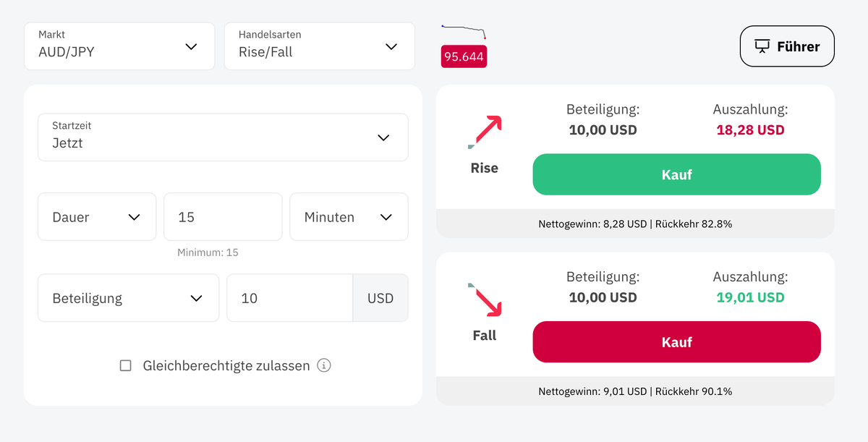The image size is (868, 442).
Task: Open the Markt AUD/JPY dropdown
Action: pyautogui.click(x=119, y=46)
